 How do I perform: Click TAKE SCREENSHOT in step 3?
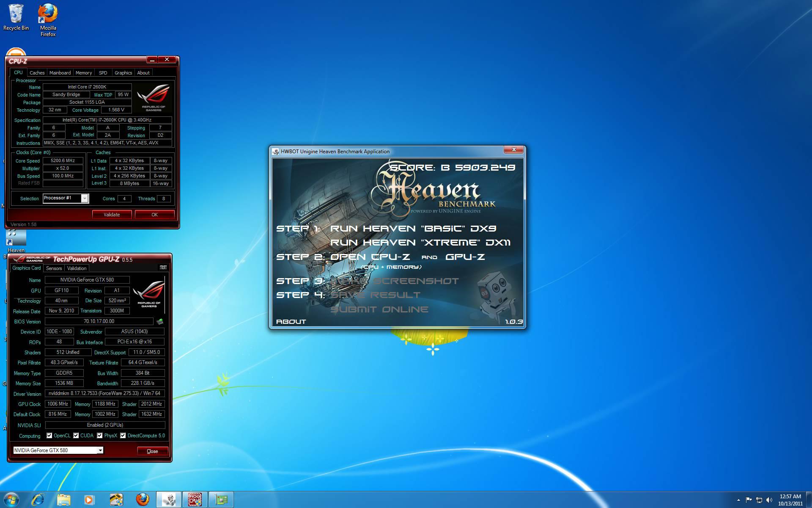[394, 281]
